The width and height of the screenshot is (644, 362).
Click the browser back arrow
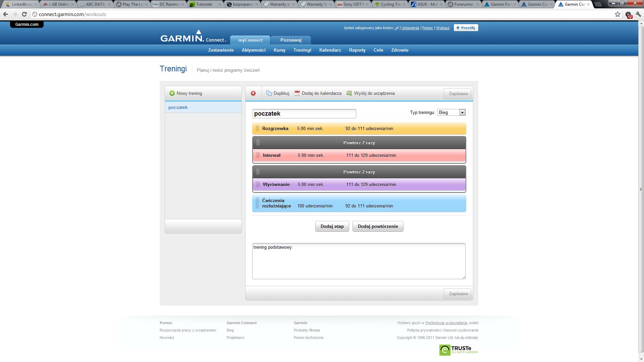(x=5, y=14)
